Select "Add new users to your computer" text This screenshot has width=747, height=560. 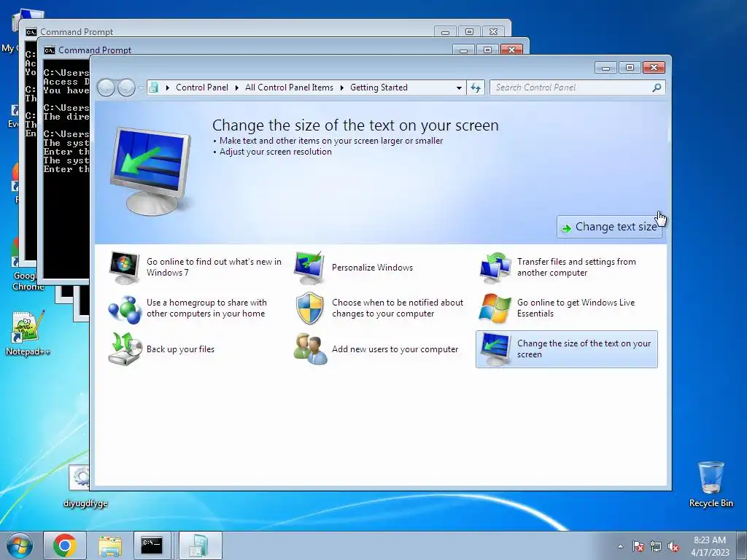(395, 349)
